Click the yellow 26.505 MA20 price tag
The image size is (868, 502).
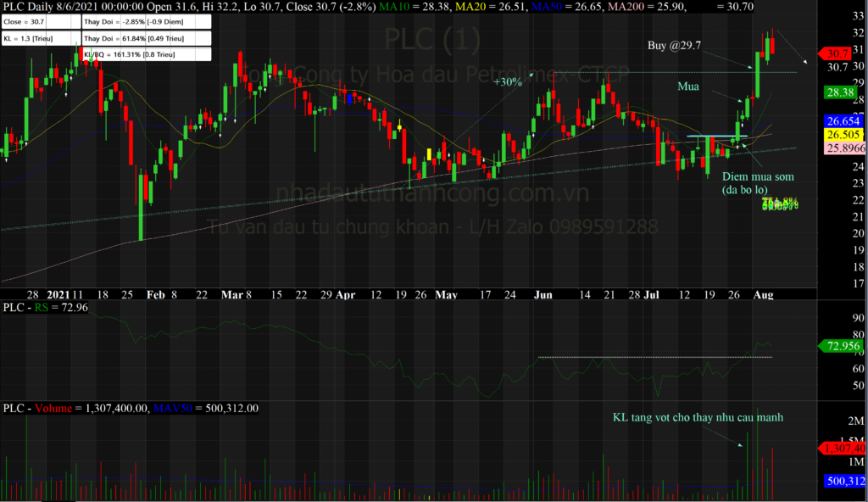[x=841, y=135]
